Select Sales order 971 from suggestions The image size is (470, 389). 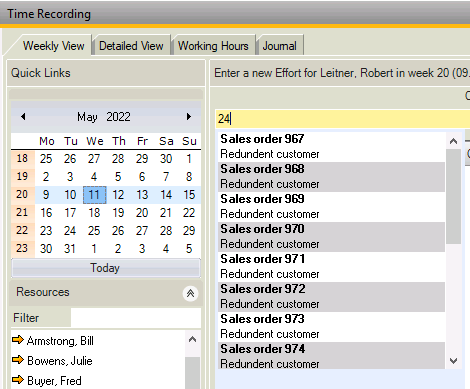(331, 267)
